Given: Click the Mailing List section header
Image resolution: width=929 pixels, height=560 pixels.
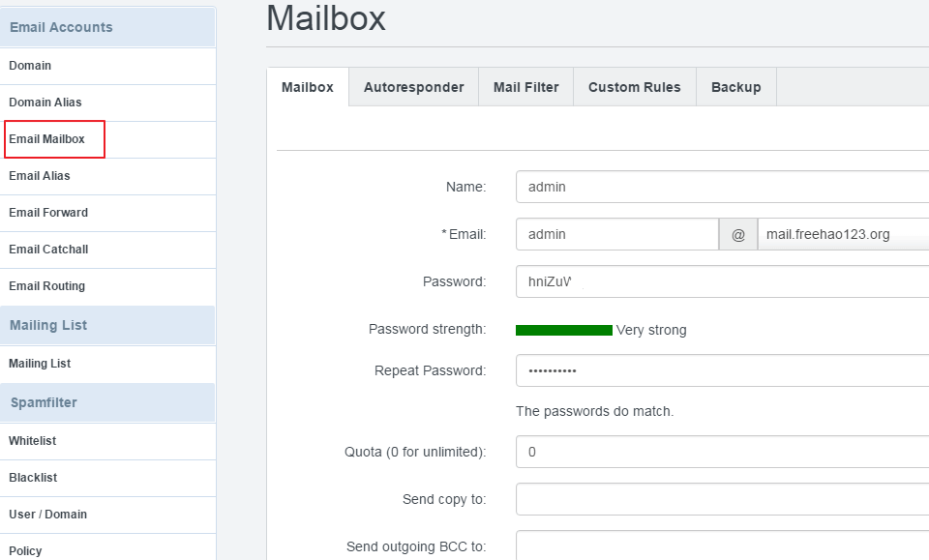Looking at the screenshot, I should [107, 325].
